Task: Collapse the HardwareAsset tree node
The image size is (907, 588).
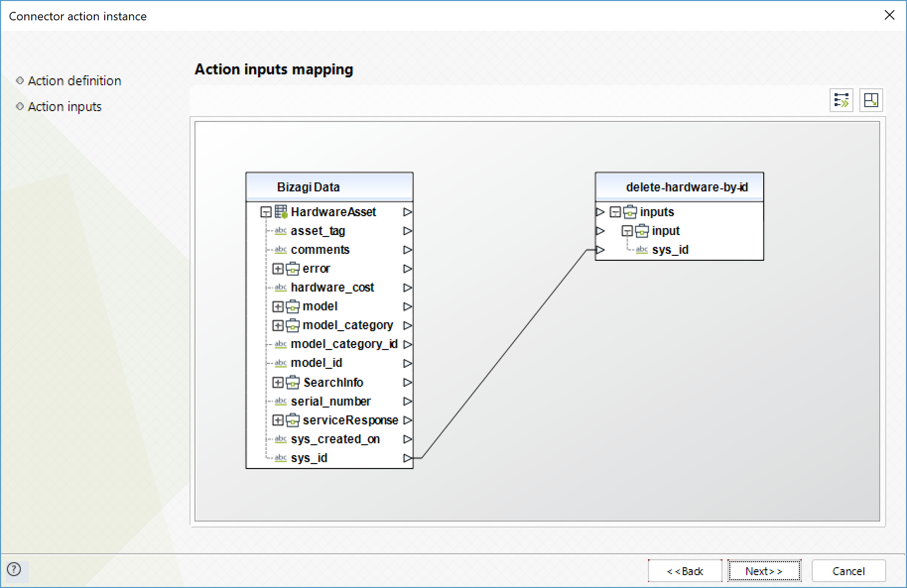Action: pyautogui.click(x=266, y=212)
